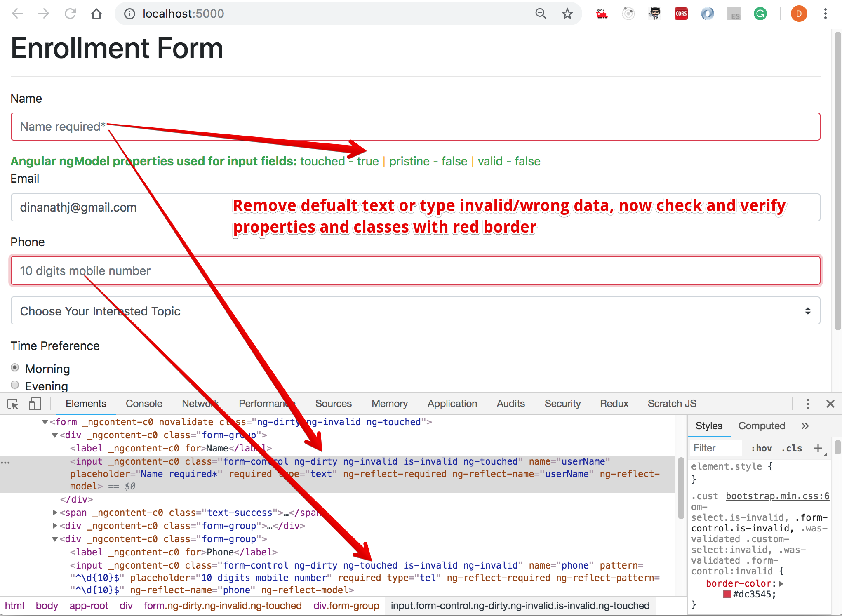Open DevTools three-dot options menu
This screenshot has height=616, width=842.
pos(807,404)
